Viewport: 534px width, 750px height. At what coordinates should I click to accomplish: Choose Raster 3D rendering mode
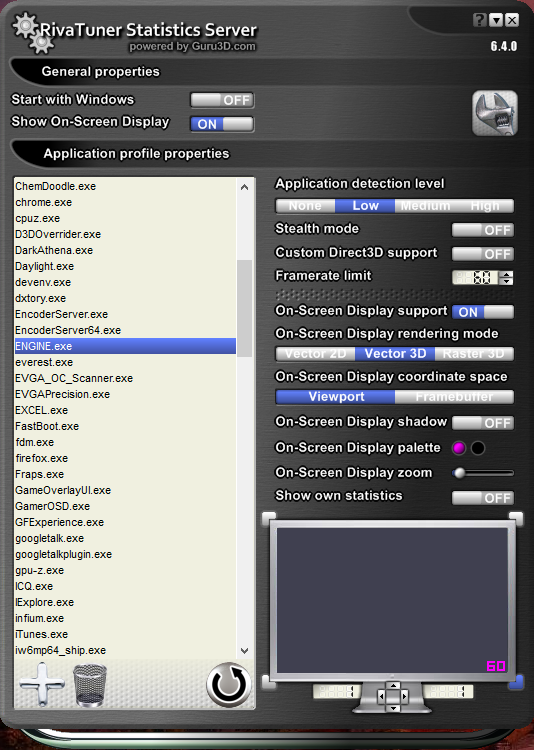[x=474, y=353]
